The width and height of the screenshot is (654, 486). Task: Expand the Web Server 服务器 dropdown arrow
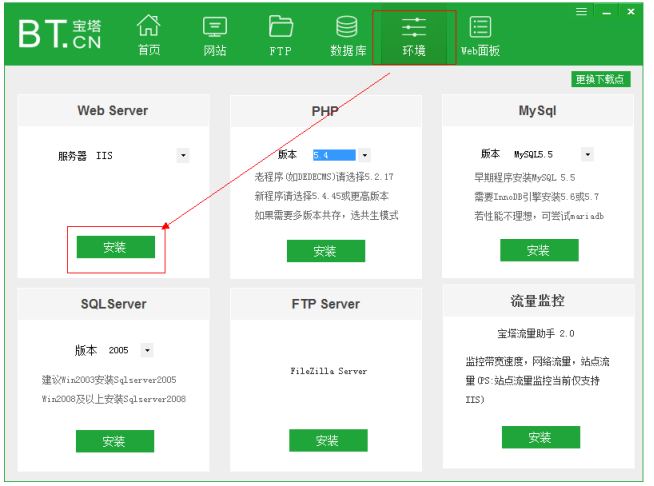183,156
